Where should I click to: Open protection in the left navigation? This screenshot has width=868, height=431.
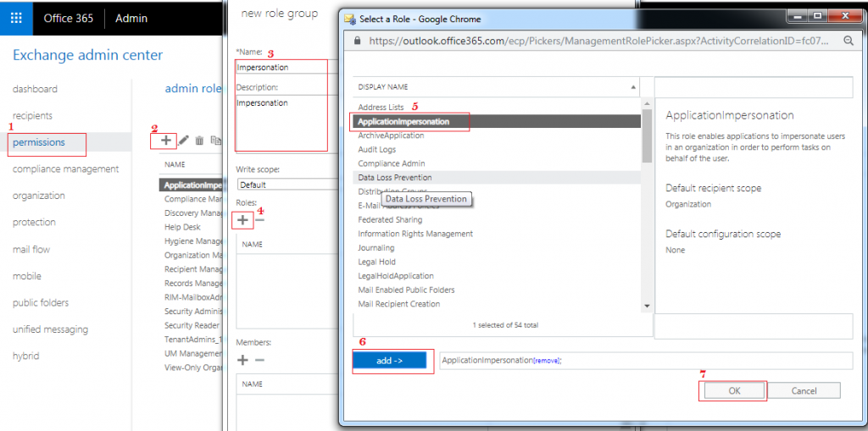click(x=34, y=222)
